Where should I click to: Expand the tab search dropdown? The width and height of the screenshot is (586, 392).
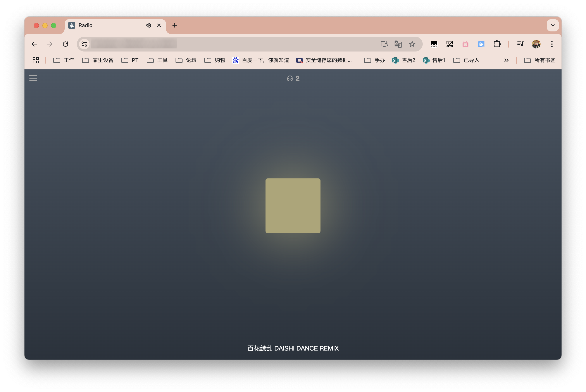coord(553,25)
